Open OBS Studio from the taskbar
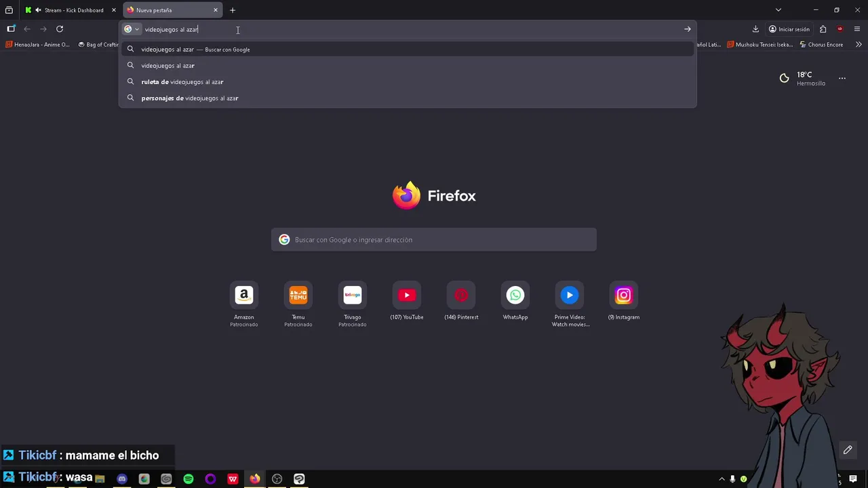Screen dimensions: 868x488 pos(277,479)
